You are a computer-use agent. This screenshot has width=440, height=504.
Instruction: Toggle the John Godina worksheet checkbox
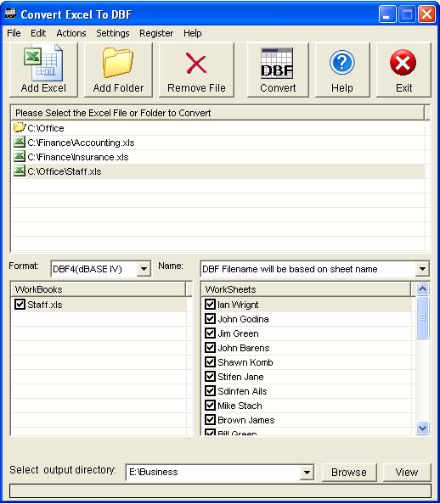(x=210, y=318)
